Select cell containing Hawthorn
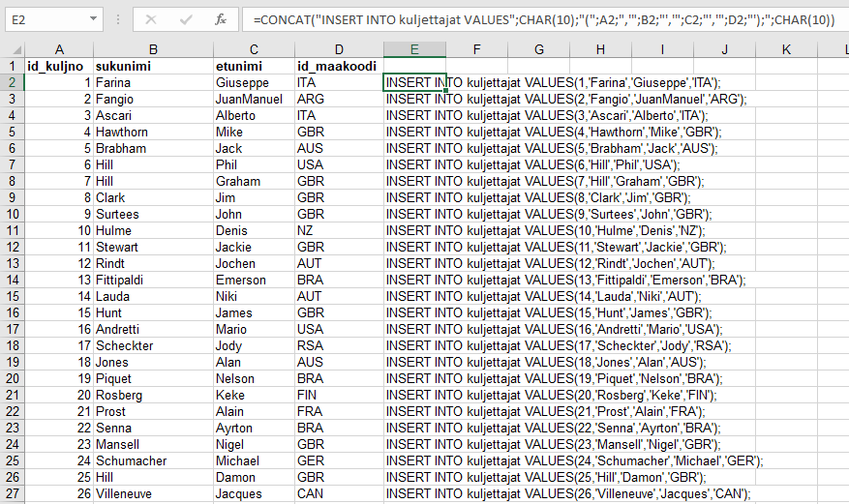The height and width of the screenshot is (504, 849). point(153,132)
